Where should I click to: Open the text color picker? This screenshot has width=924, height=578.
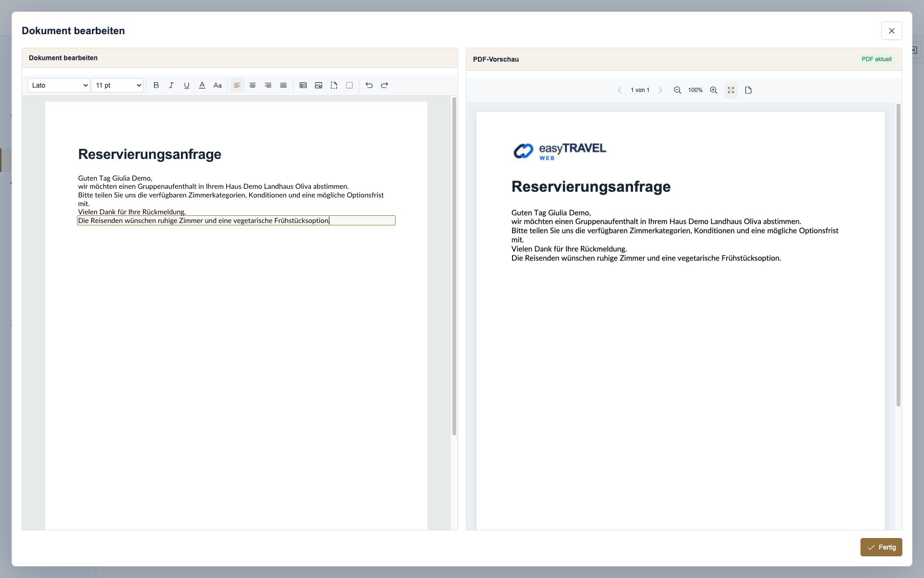[x=202, y=85]
